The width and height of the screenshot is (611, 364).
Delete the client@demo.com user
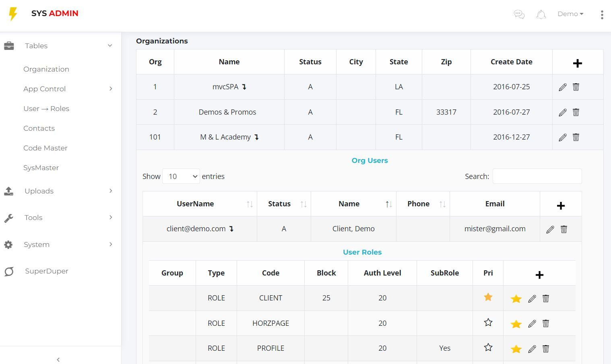click(x=564, y=229)
